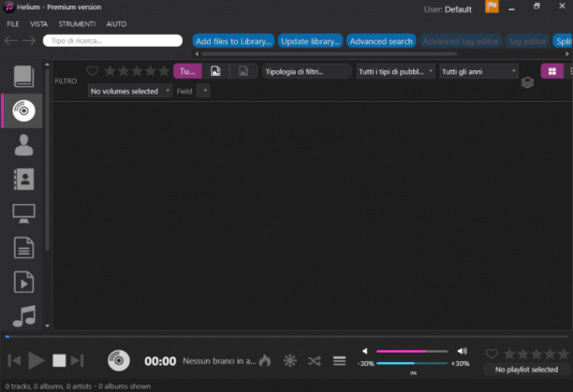The image size is (573, 392).
Task: Open the Field dropdown arrow
Action: pyautogui.click(x=203, y=91)
